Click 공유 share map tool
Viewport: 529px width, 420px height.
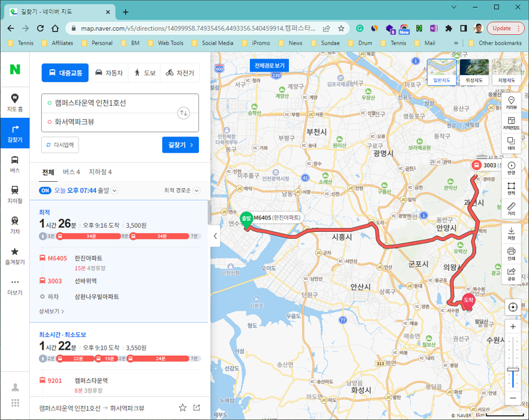pyautogui.click(x=511, y=274)
